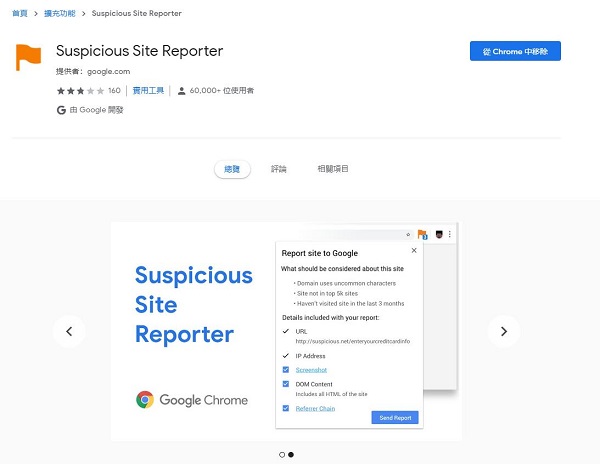Show previous screenshot with left arrow
600x464 pixels.
[69, 331]
